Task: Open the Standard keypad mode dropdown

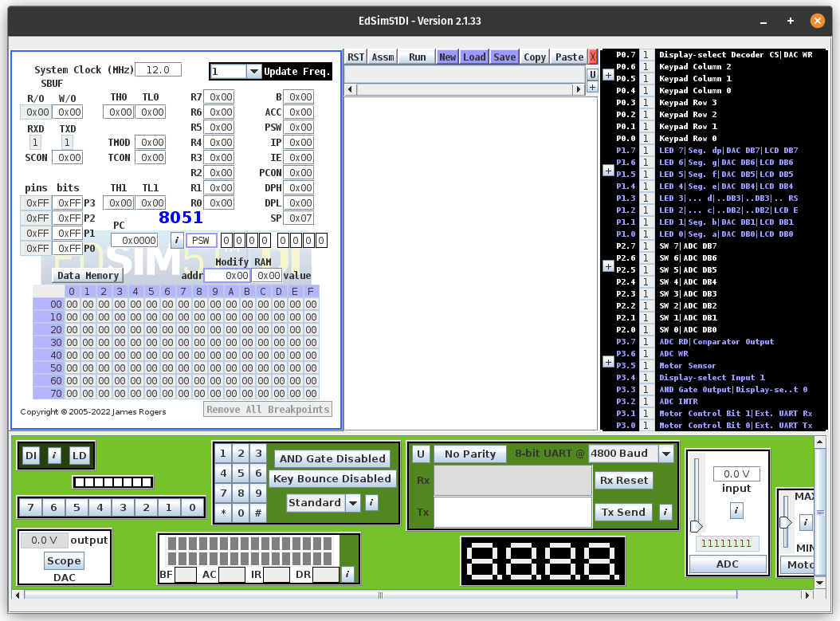Action: click(354, 503)
